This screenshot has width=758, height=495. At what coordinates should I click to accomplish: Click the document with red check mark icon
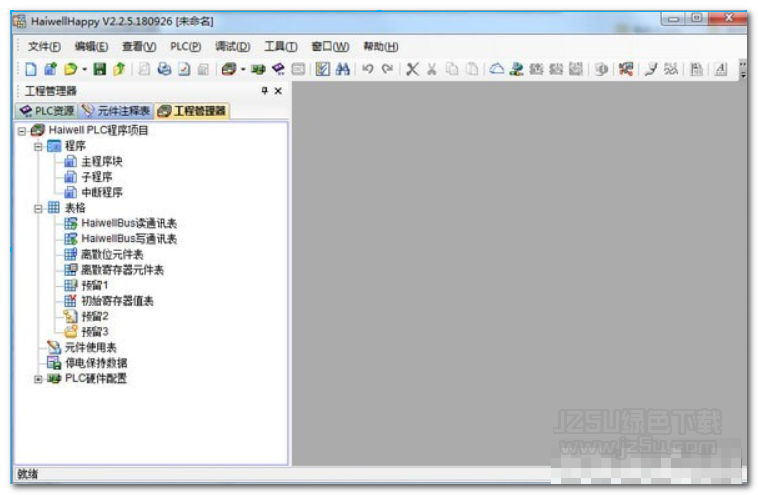point(184,69)
